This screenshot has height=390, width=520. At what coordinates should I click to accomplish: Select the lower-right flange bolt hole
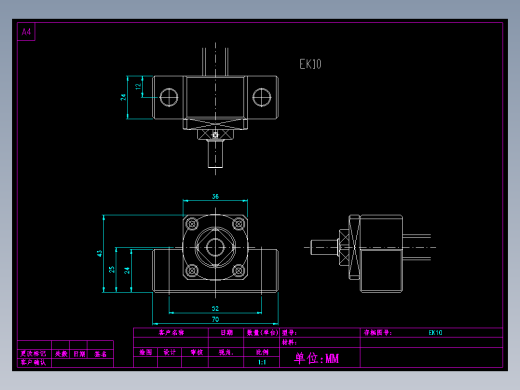tap(239, 270)
